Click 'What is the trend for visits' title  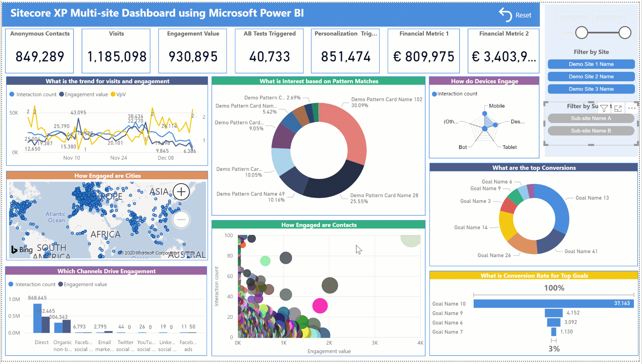coord(107,81)
